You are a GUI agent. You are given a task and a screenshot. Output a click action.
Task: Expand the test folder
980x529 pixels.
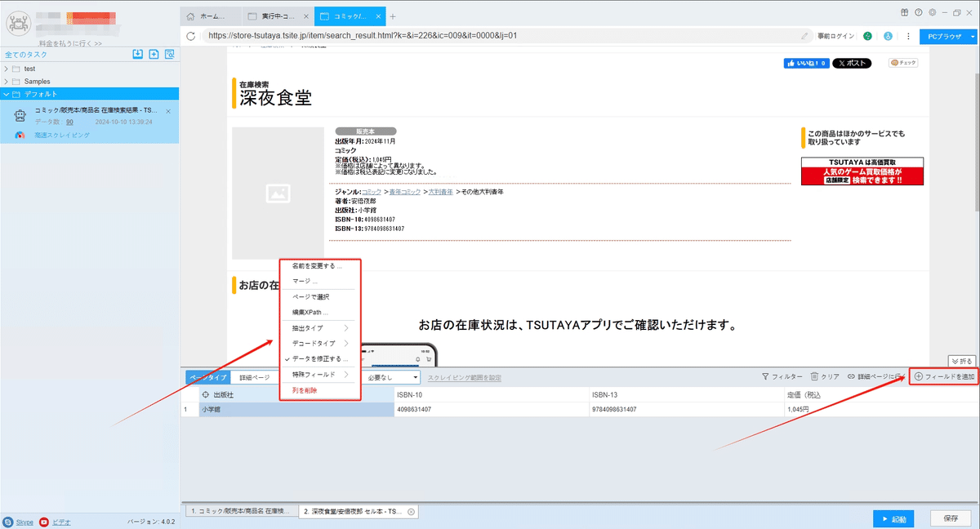[7, 69]
